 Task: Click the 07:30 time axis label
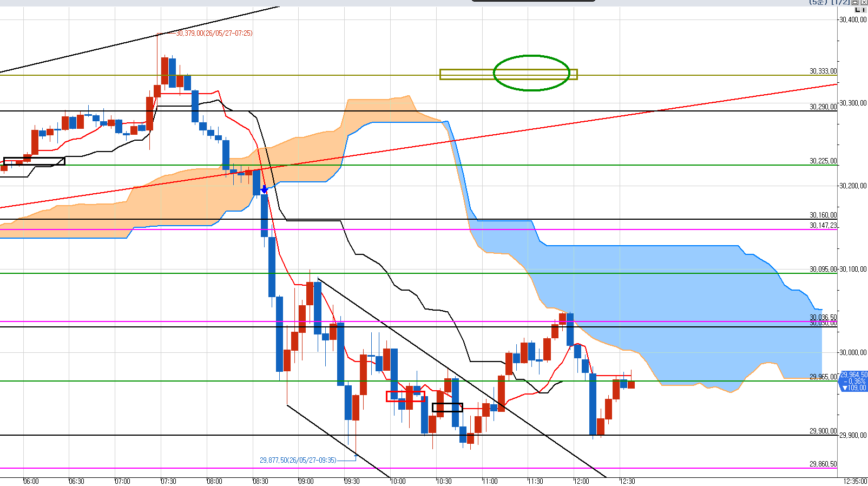pyautogui.click(x=168, y=481)
